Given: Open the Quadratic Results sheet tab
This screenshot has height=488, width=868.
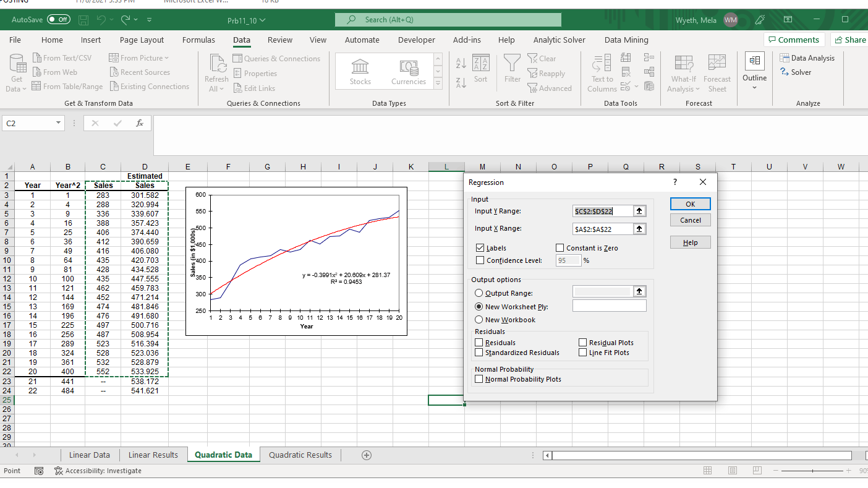Looking at the screenshot, I should 300,455.
